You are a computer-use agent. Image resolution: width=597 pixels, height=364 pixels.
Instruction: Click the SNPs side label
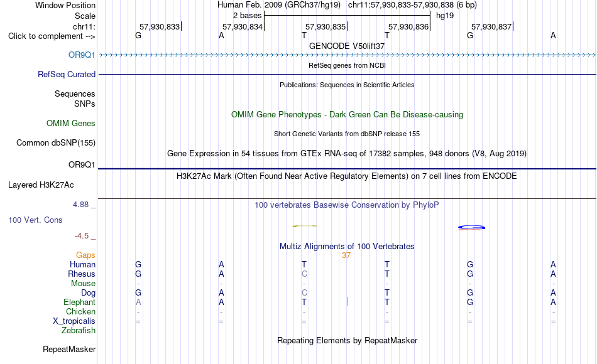coord(85,104)
